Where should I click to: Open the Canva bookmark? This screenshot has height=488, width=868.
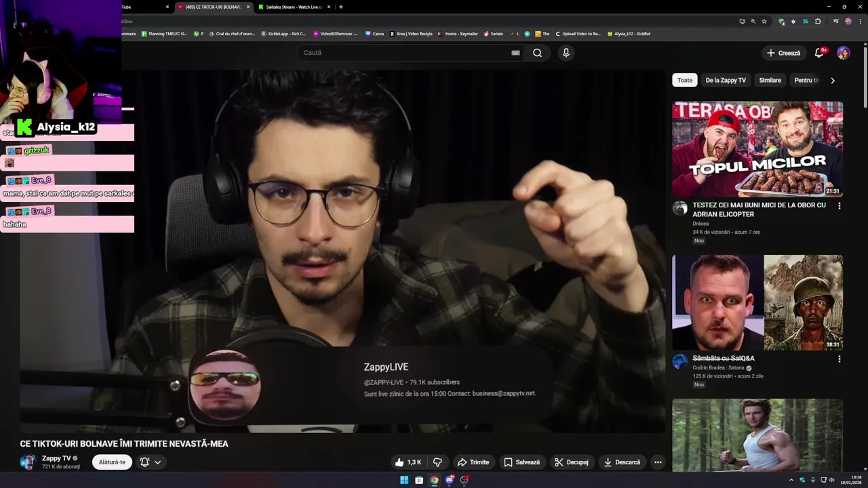374,33
